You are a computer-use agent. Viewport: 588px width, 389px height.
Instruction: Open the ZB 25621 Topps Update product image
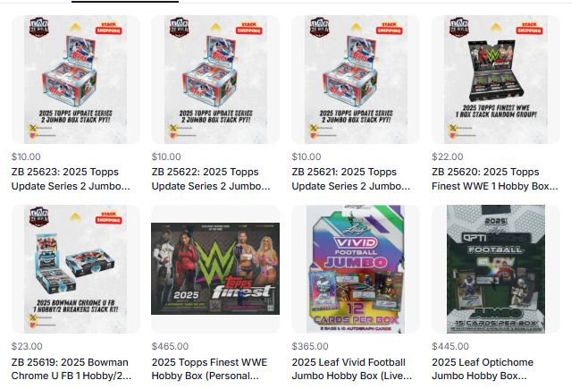356,80
